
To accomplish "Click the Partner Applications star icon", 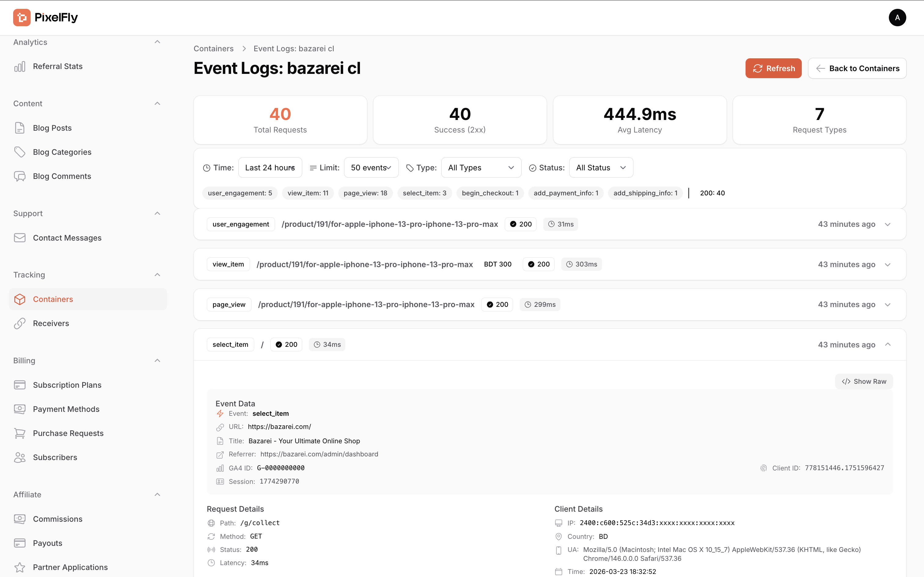I will tap(20, 567).
